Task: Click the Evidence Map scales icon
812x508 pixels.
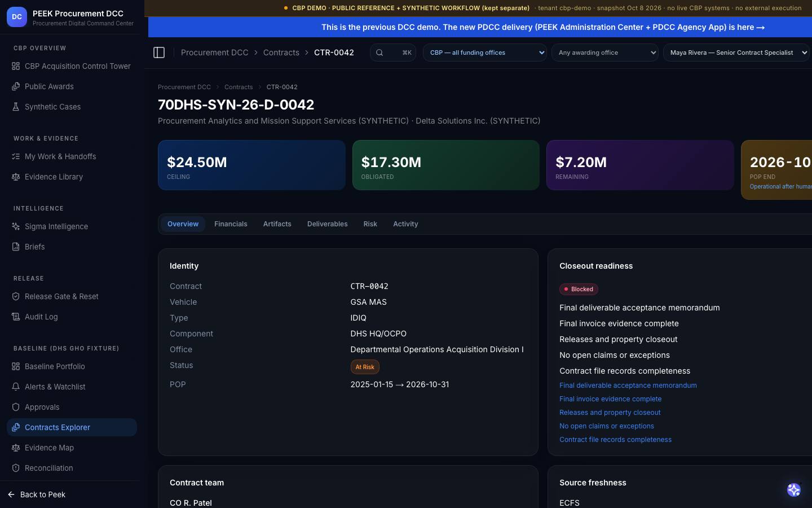Action: pos(16,448)
